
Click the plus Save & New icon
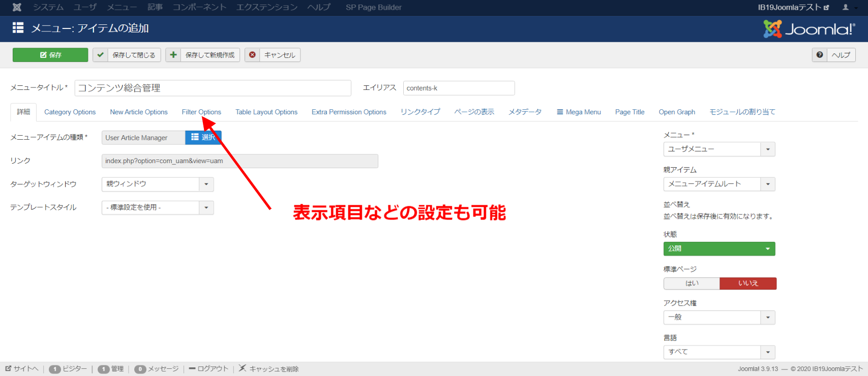click(173, 55)
